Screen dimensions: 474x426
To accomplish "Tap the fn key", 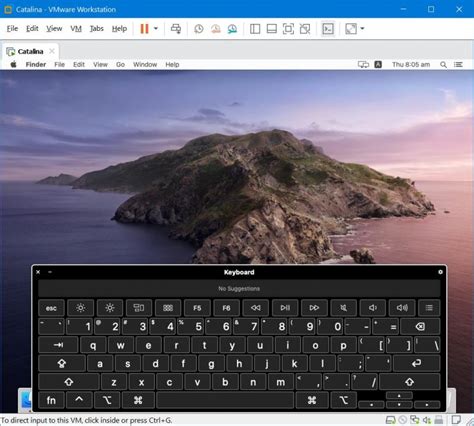I will point(51,400).
